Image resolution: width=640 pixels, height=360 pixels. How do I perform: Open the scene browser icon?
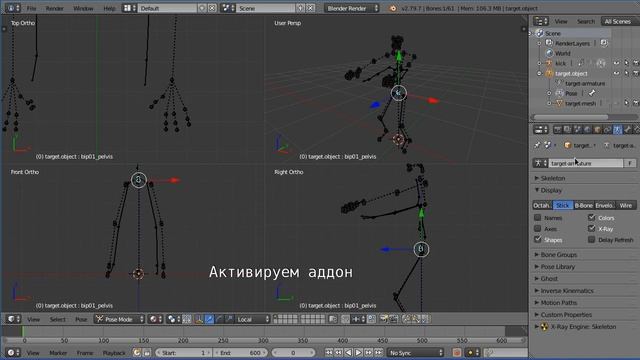pos(228,8)
